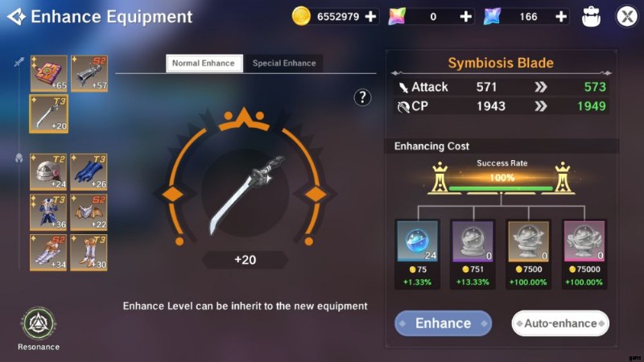Screen dimensions: 644x362
Task: Open the backpack inventory icon
Action: tap(591, 17)
